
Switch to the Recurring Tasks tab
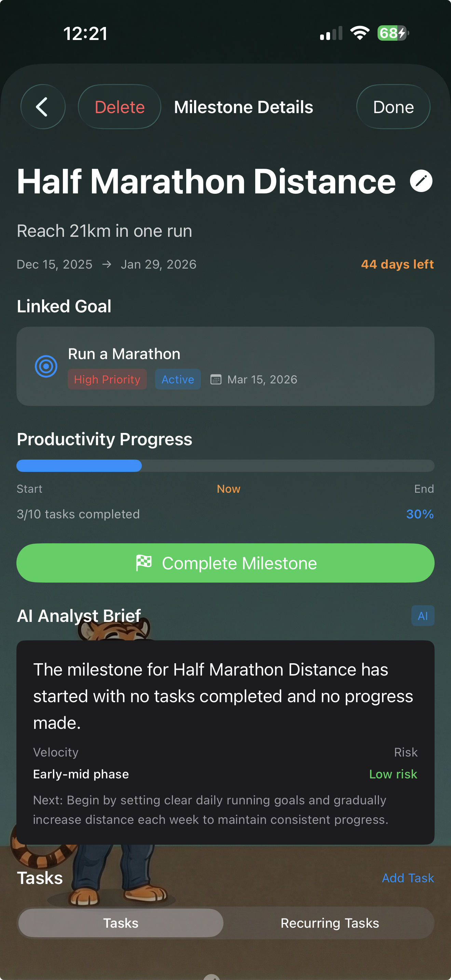tap(330, 923)
